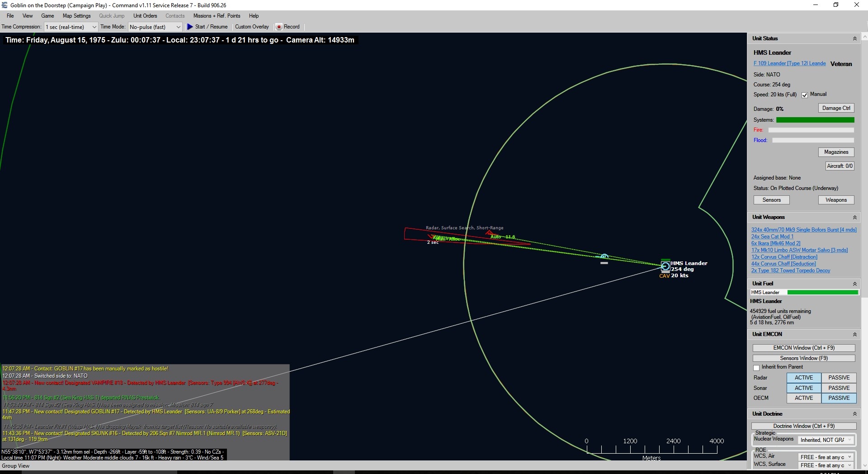Open the WCS, Surface dropdown
Viewport: 868px width, 474px height.
pyautogui.click(x=826, y=465)
